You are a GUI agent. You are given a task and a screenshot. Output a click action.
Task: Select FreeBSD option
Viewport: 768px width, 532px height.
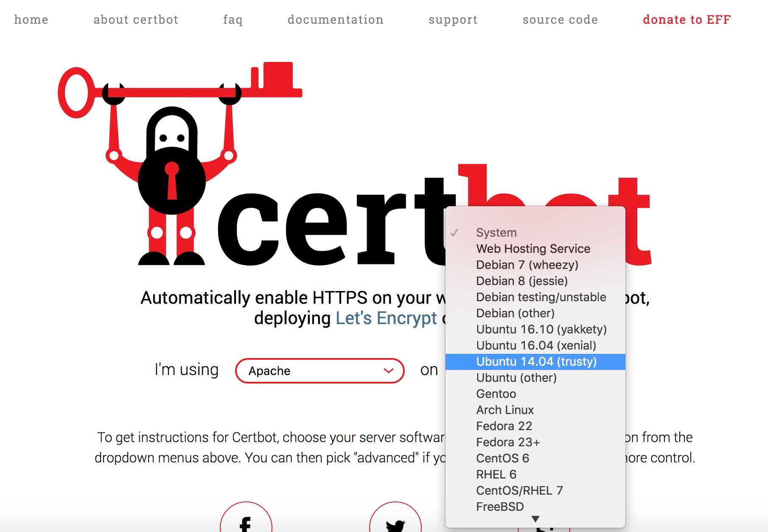click(535, 507)
